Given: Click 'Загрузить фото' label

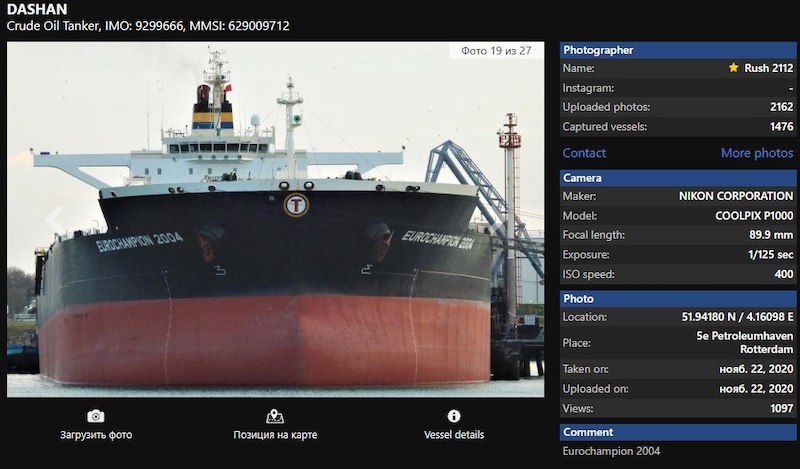Looking at the screenshot, I should point(96,435).
